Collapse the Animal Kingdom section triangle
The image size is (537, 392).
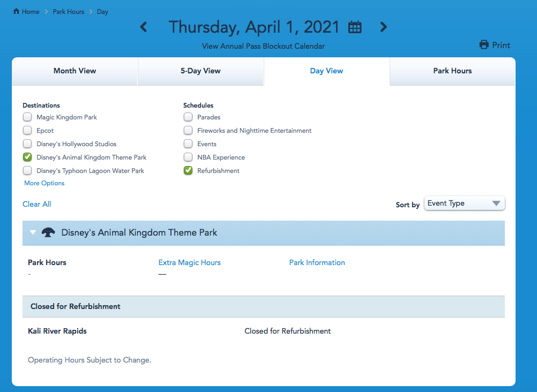tap(33, 232)
